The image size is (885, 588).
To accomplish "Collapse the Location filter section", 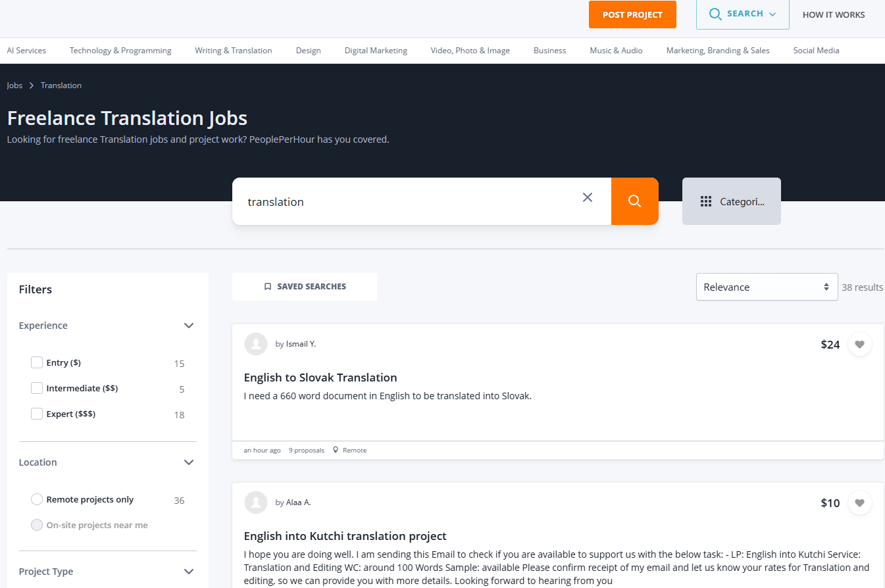I will (189, 462).
